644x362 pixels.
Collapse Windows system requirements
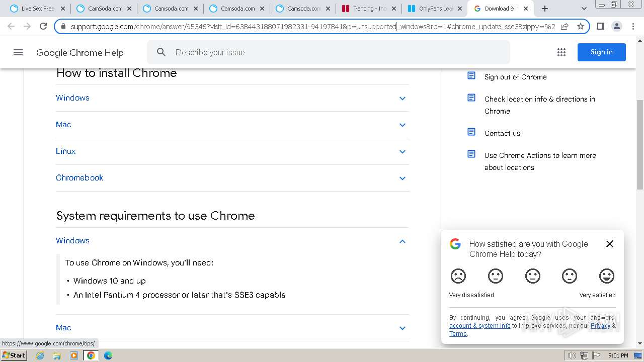tap(232, 241)
